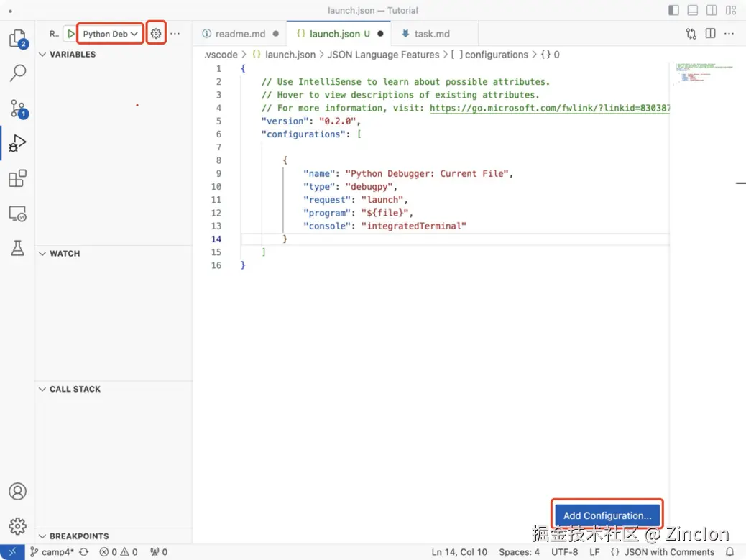Open remote window indicator in status bar

point(12,552)
